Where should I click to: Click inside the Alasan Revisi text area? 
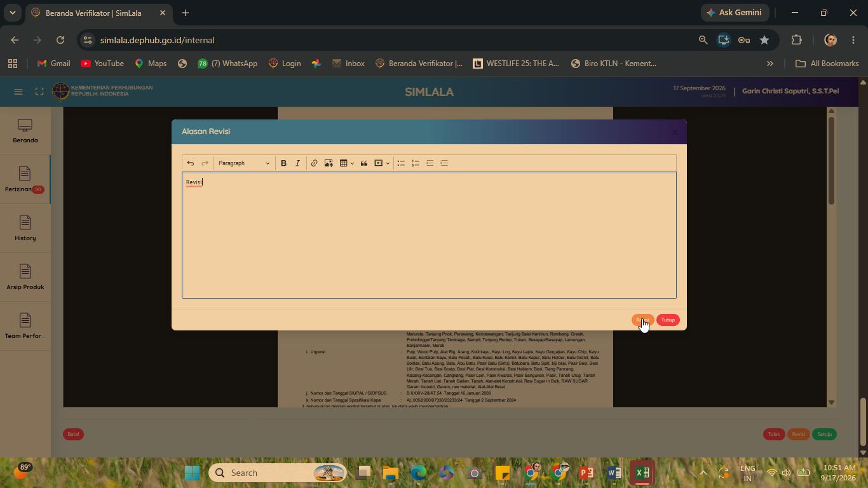tap(429, 235)
